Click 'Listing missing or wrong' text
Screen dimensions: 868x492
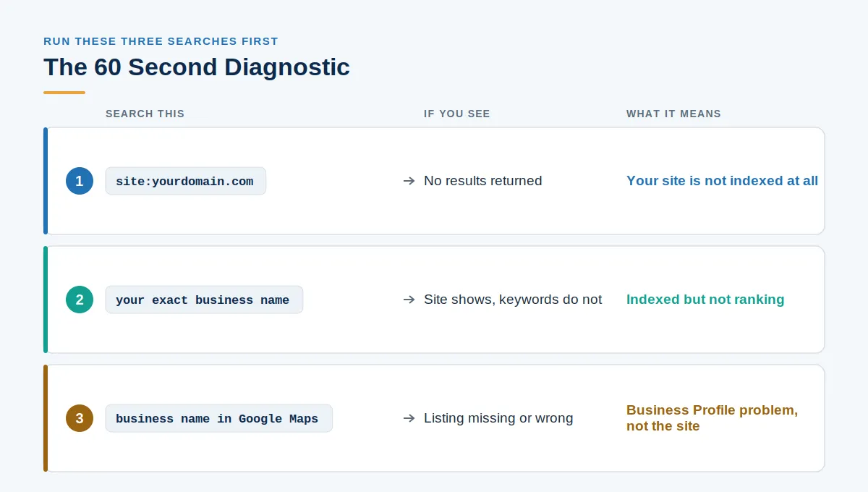[498, 418]
